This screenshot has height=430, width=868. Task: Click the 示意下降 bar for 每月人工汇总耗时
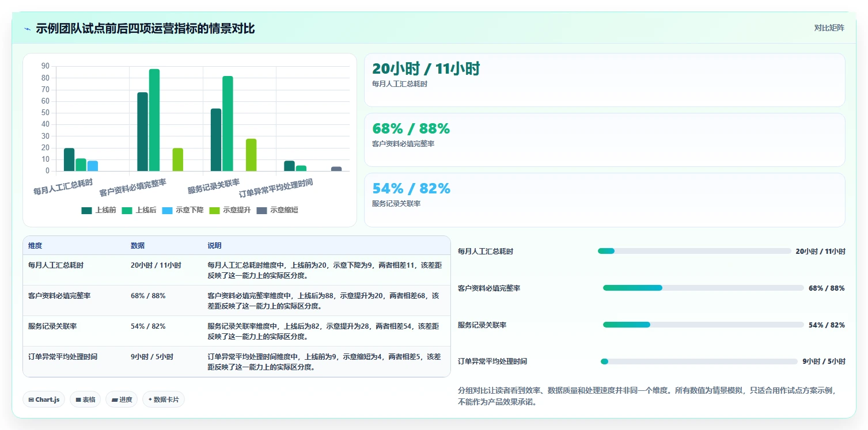[93, 166]
